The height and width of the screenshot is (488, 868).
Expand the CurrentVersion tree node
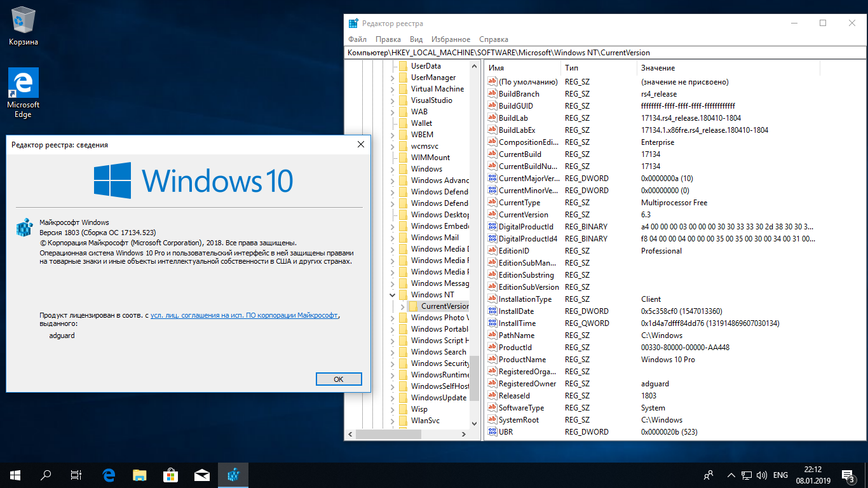402,306
